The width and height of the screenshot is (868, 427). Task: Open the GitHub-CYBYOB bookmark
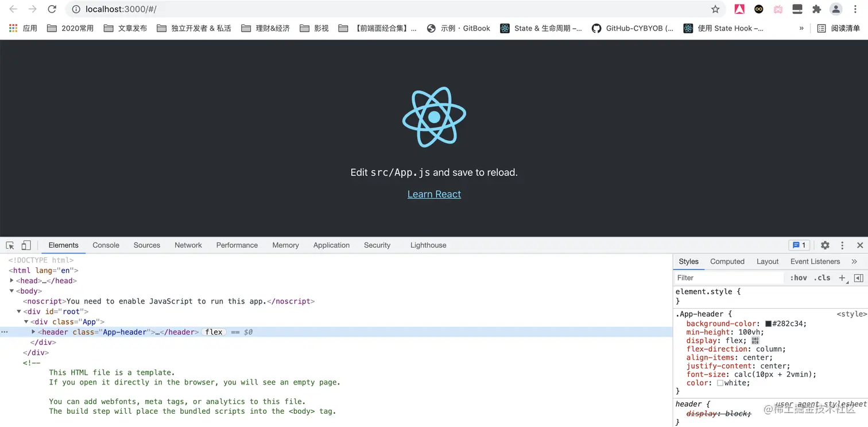coord(633,28)
